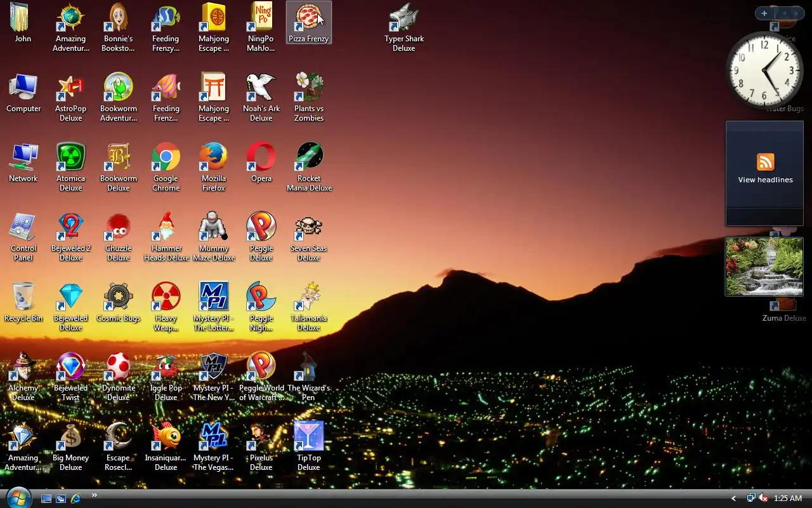Select Mummy Maze Deluxe icon
Image resolution: width=812 pixels, height=508 pixels.
(214, 237)
